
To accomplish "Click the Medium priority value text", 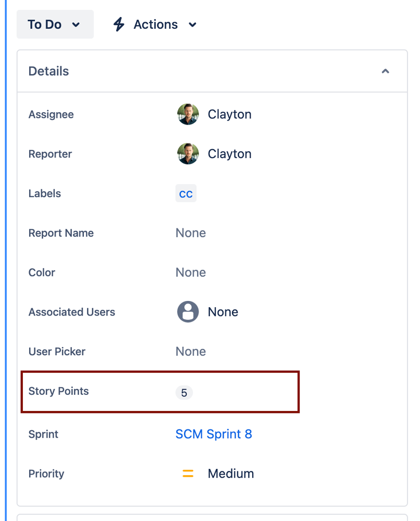I will 231,474.
